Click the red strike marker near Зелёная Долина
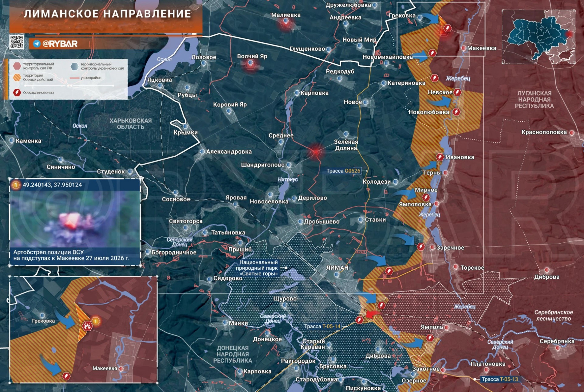Viewport: 584px width, 392px height. click(x=316, y=151)
